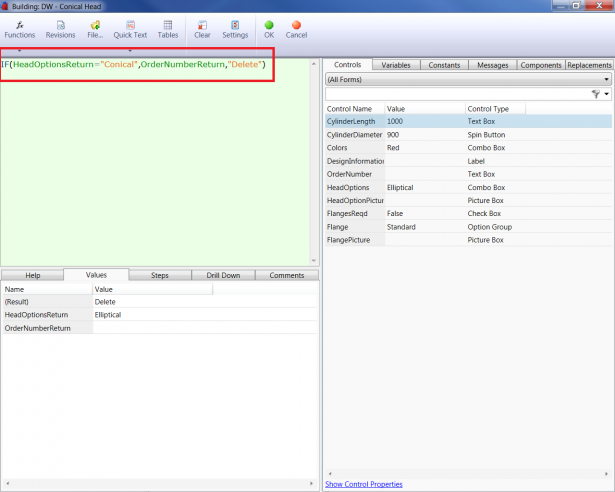Expand the Functions dropdown arrow below the label

point(19,50)
